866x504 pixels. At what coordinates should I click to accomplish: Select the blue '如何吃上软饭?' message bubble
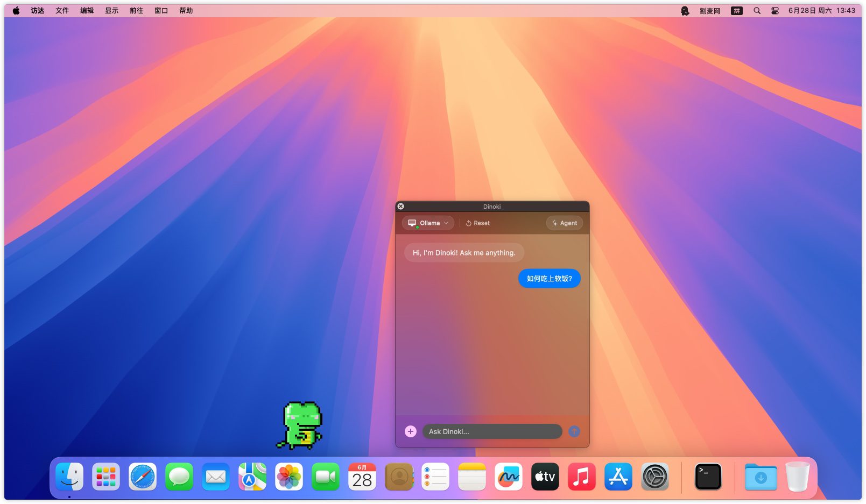pyautogui.click(x=550, y=279)
